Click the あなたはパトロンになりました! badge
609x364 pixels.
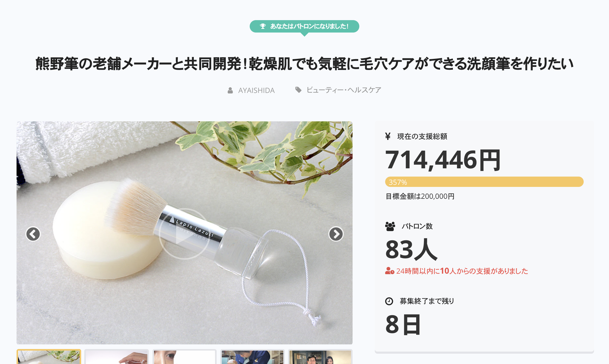coord(304,26)
